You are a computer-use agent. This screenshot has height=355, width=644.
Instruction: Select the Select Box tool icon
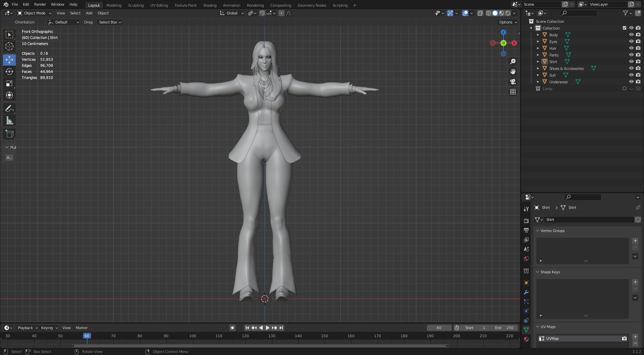point(9,35)
